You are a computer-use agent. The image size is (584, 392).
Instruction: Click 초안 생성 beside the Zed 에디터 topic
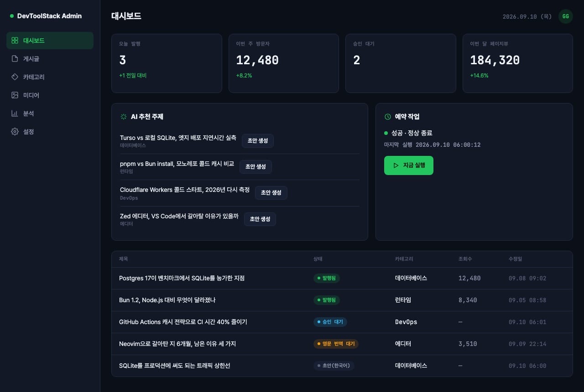point(260,219)
